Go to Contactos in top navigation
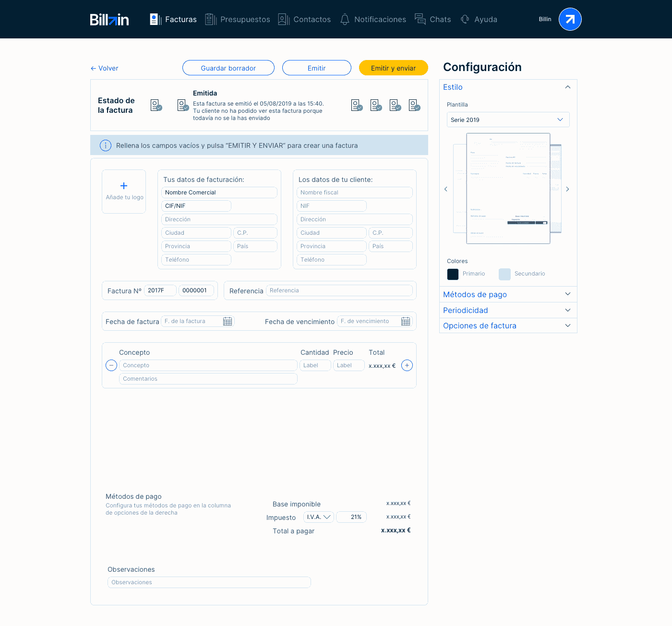Viewport: 672px width, 626px height. [x=304, y=19]
